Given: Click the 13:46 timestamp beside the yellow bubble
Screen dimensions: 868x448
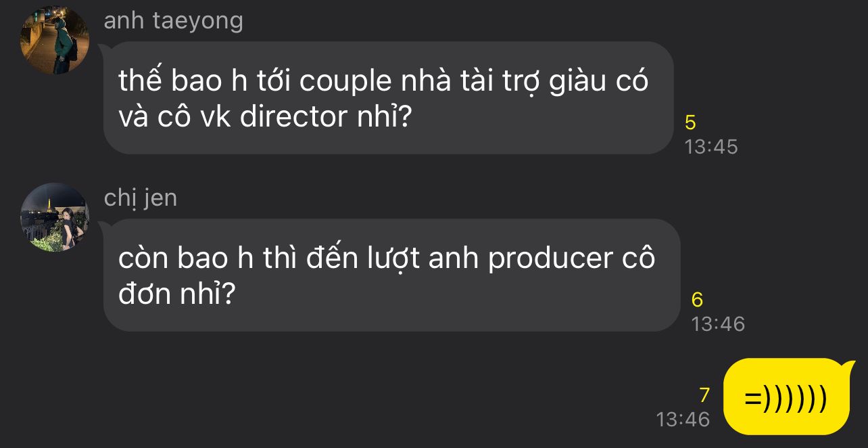Looking at the screenshot, I should coord(683,420).
